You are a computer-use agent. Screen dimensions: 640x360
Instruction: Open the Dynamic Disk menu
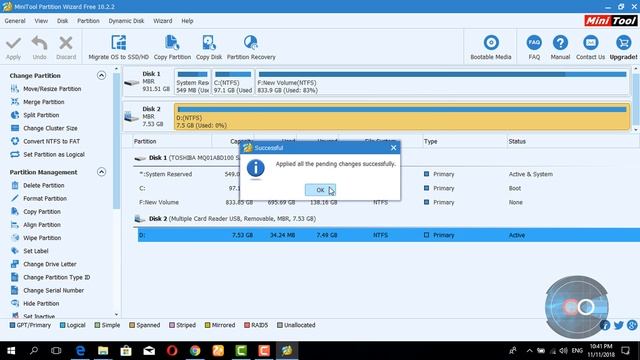pos(126,21)
